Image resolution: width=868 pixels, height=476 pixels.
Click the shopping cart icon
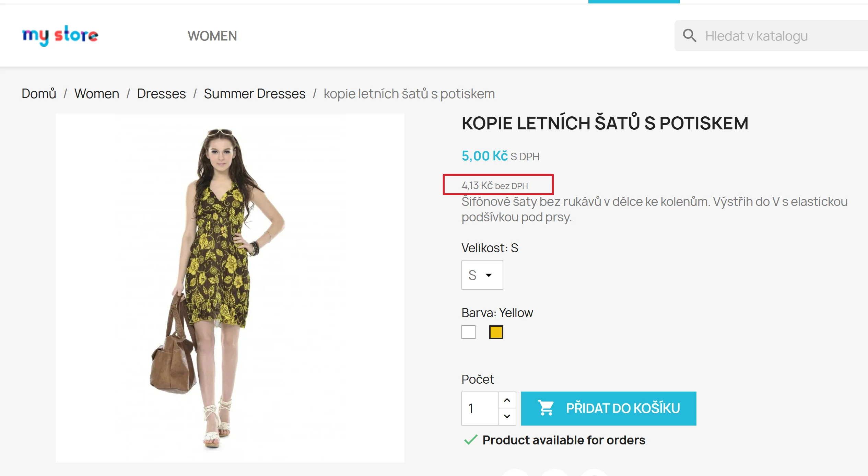coord(546,408)
